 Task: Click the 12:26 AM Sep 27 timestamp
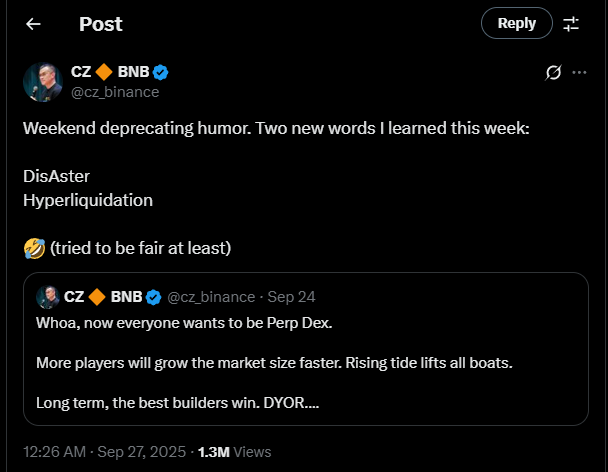click(x=104, y=452)
